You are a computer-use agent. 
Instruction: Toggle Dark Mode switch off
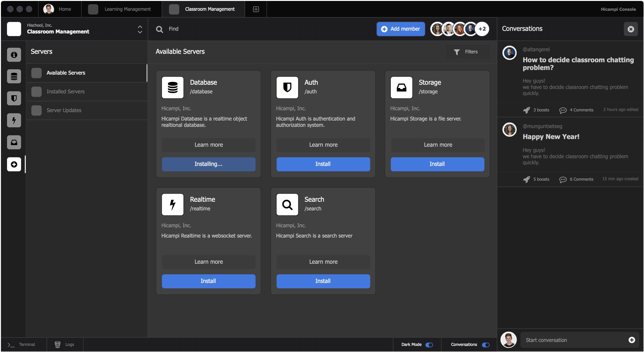click(429, 345)
